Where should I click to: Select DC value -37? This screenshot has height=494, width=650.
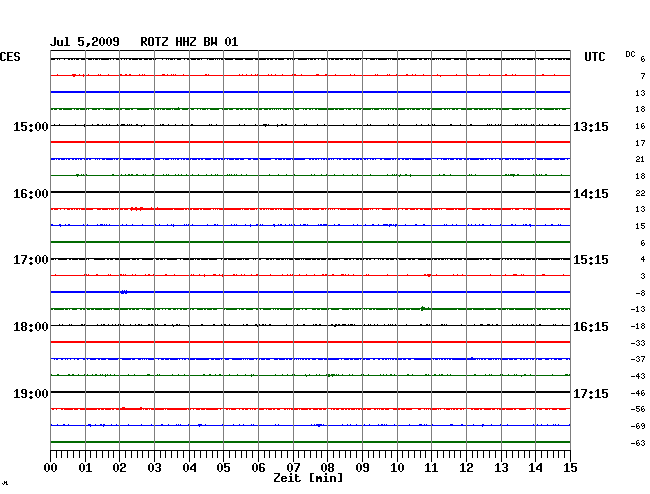(x=638, y=359)
